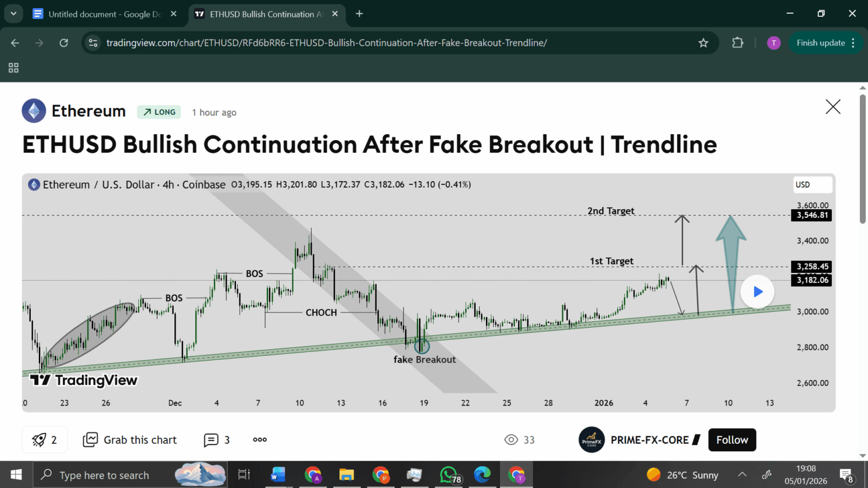Viewport: 868px width, 488px height.
Task: Open the PRIME-FX-CORE profile link
Action: coord(649,440)
